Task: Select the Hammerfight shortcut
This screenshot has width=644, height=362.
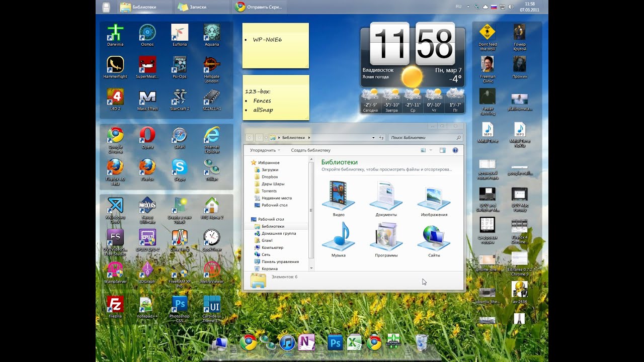Action: pyautogui.click(x=115, y=67)
